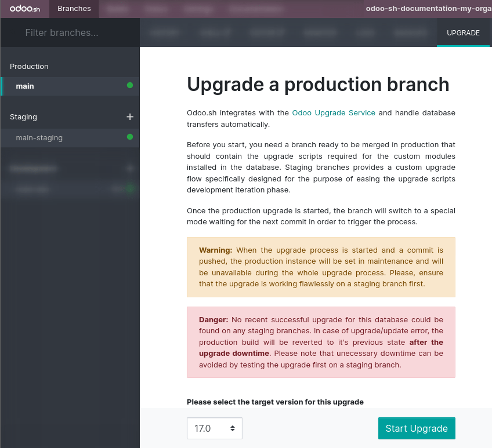Click the Filter branches search field

pyautogui.click(x=70, y=33)
